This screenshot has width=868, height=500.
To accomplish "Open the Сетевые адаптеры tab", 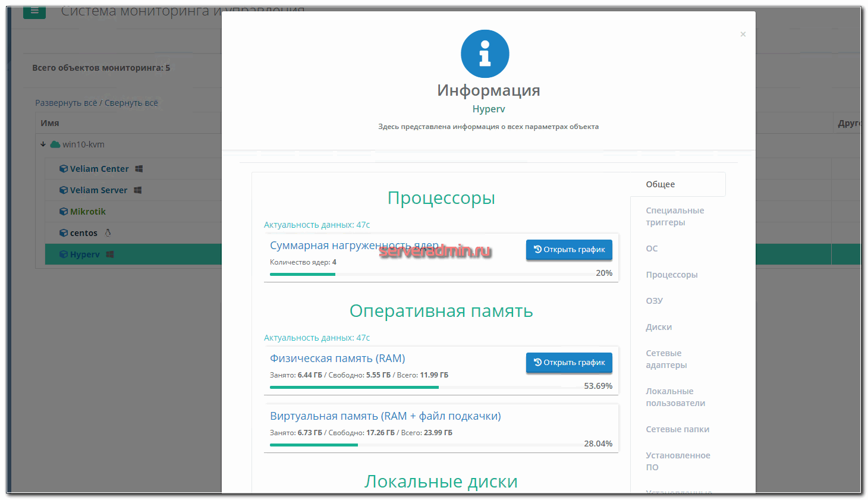I will coord(666,359).
